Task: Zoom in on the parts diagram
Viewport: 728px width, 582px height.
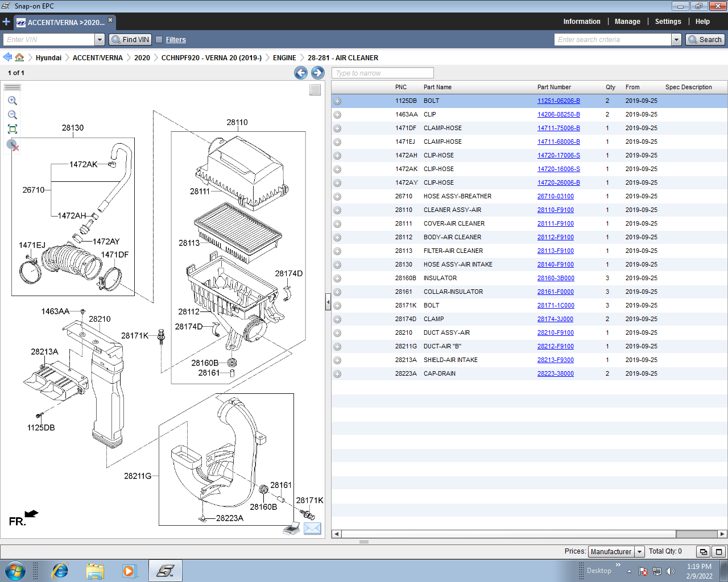Action: pos(13,101)
